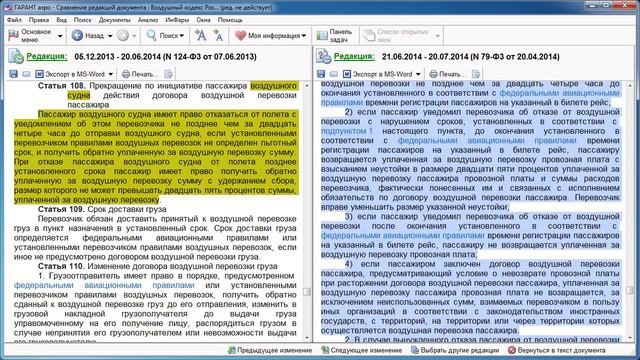Viewport: 640px width, 360px height.
Task: Expand the right Экспорт в MS-Word dropdown arrow
Action: (418, 74)
